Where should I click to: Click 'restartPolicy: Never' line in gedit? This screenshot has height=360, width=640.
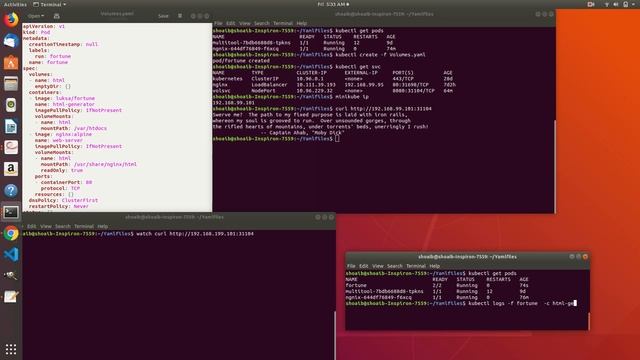click(x=58, y=206)
